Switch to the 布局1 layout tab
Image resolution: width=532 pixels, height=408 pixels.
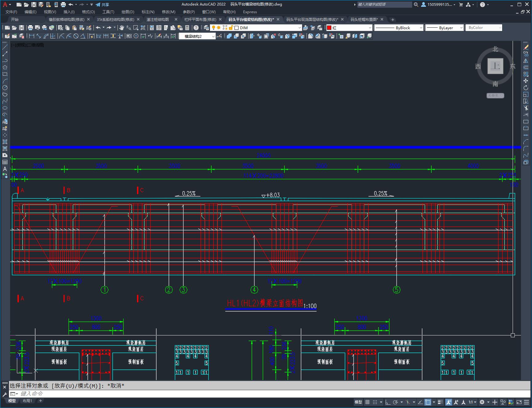[27, 401]
